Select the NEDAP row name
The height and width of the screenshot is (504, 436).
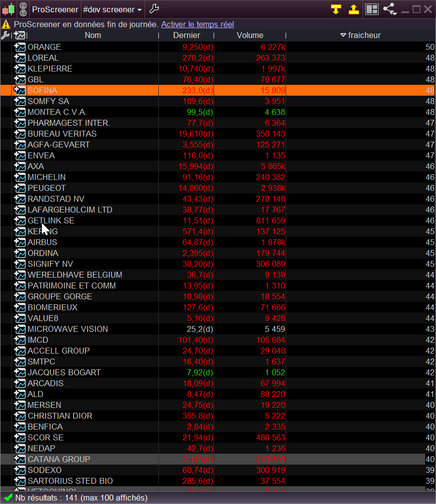click(41, 448)
